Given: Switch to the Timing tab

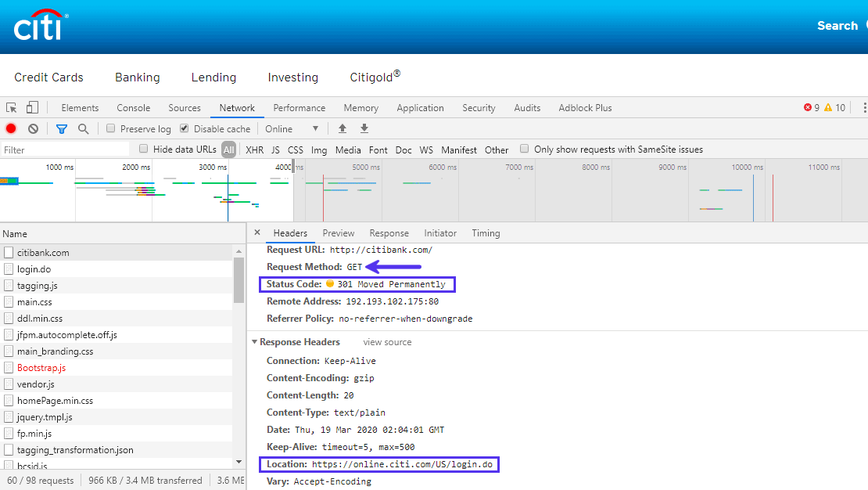Looking at the screenshot, I should (486, 232).
